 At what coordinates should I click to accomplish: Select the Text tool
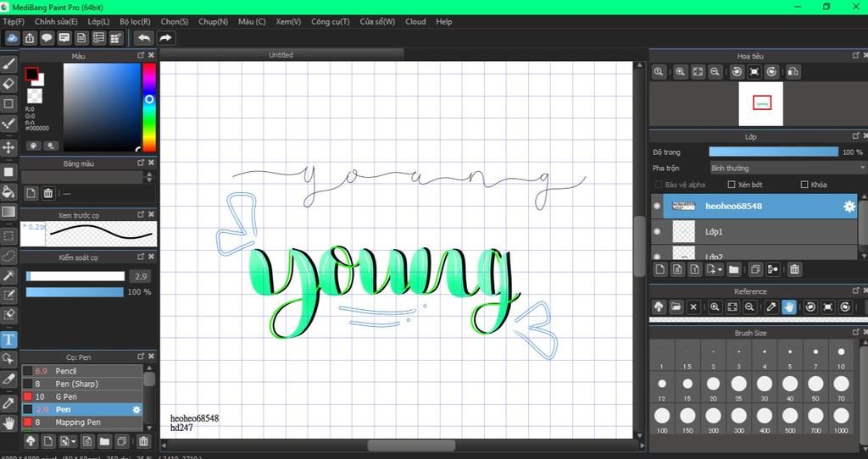click(8, 340)
